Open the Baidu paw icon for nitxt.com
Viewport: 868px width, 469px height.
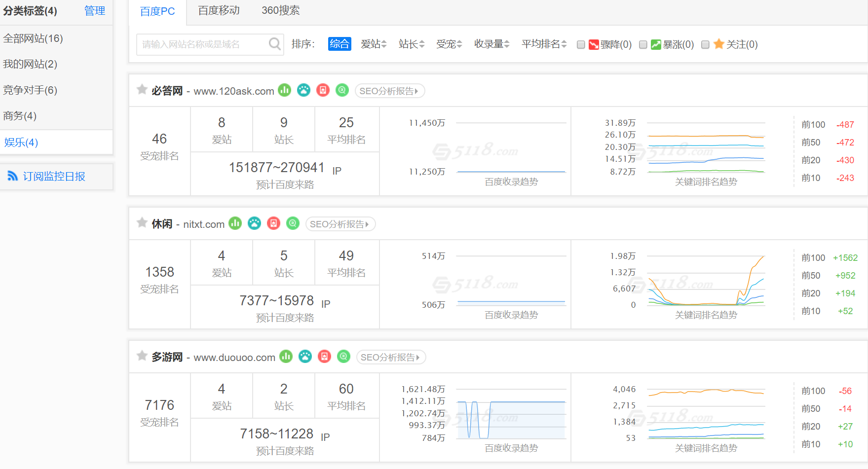pos(255,223)
